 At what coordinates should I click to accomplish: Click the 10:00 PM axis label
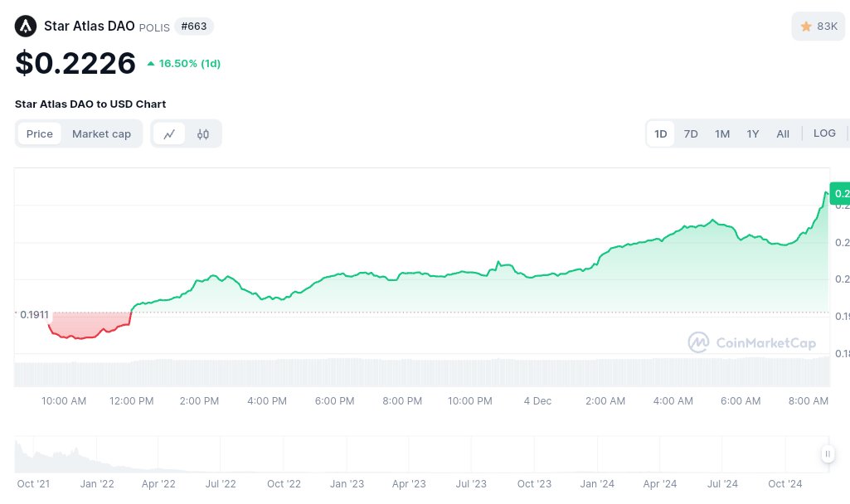point(470,401)
